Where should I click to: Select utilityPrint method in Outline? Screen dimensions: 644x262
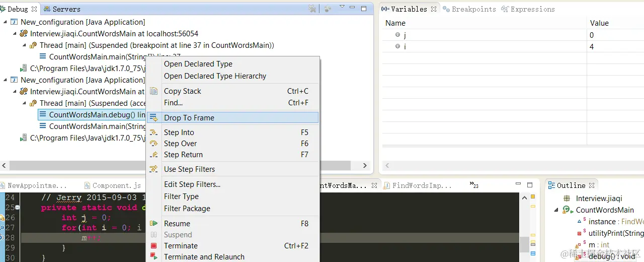(x=610, y=233)
